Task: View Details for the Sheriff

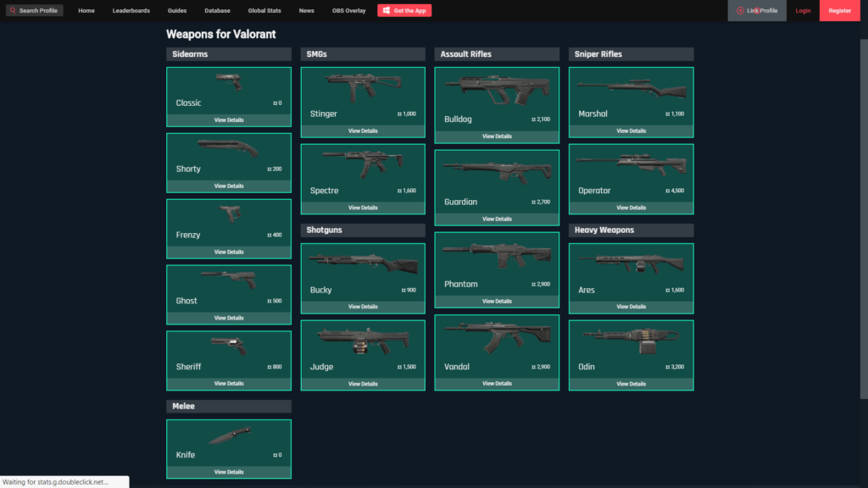Action: point(229,384)
